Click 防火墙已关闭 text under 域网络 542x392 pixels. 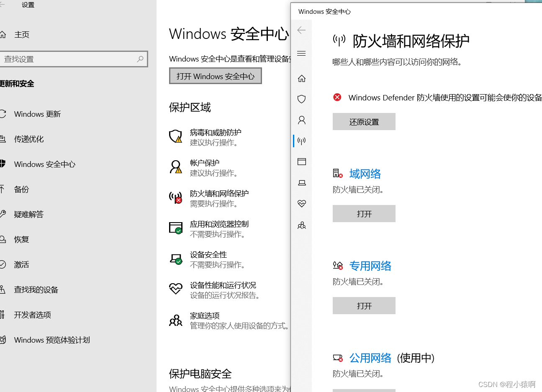(x=358, y=190)
